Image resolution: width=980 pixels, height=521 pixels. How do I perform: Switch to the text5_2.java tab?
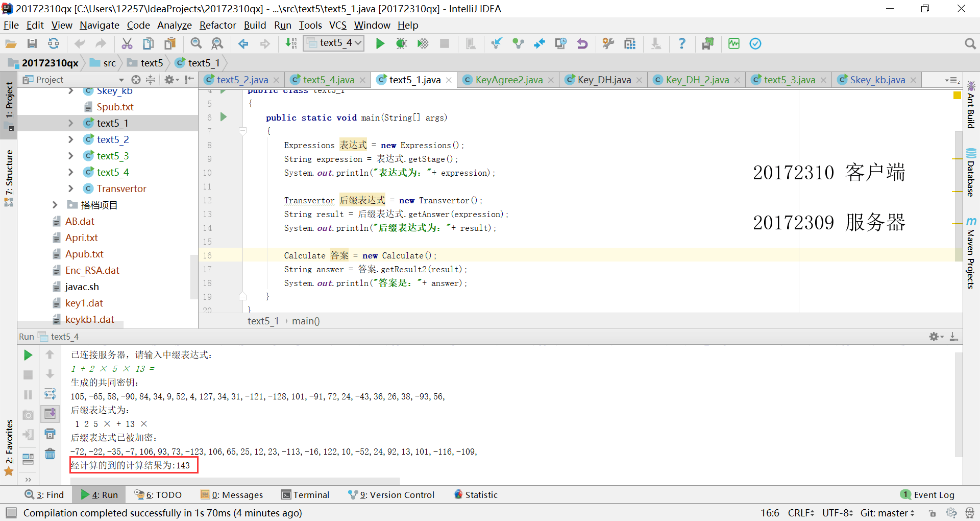tap(242, 80)
